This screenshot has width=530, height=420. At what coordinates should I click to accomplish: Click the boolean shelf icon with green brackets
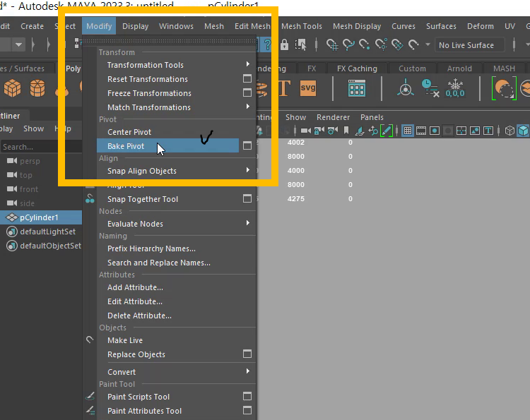click(504, 88)
